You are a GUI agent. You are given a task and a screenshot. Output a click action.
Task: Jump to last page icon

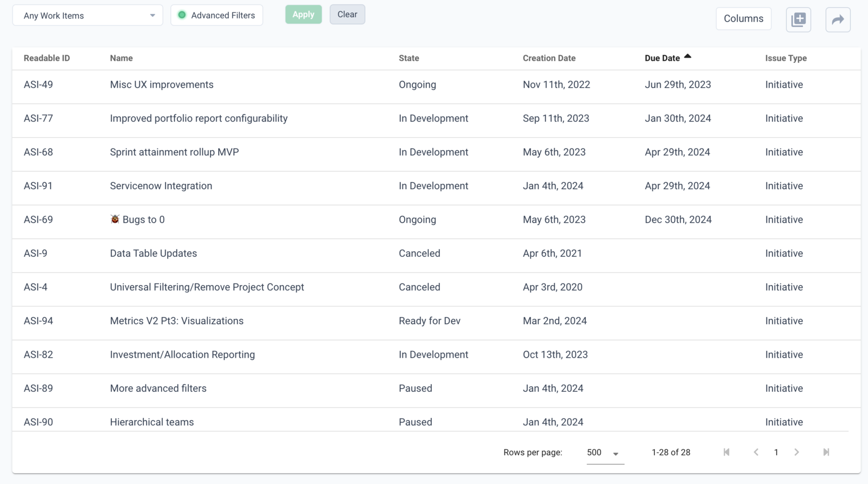pyautogui.click(x=826, y=452)
